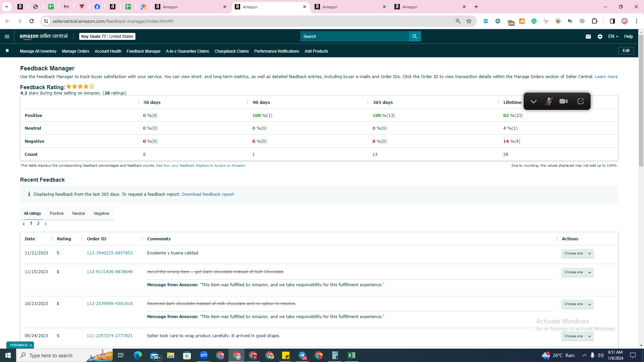
Task: Reload the browser page
Action: [32, 21]
